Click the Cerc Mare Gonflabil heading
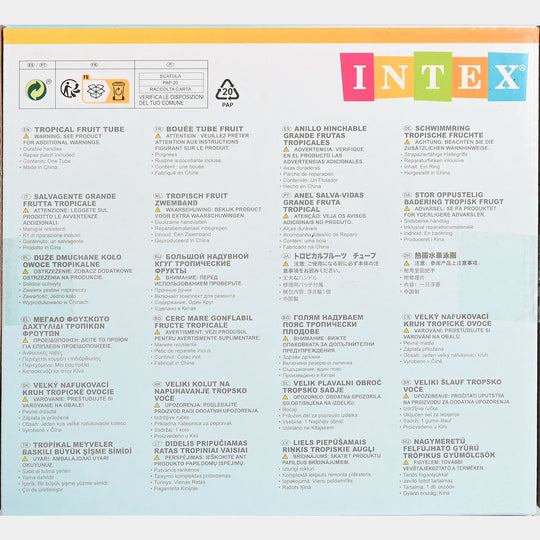Viewport: 540px width, 540px height. 203,321
